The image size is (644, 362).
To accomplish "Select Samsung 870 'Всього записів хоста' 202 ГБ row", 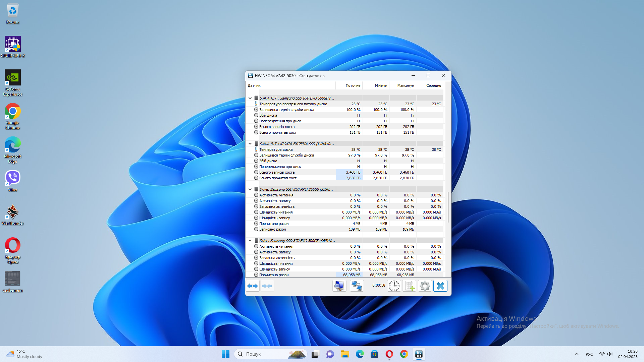I will point(344,127).
